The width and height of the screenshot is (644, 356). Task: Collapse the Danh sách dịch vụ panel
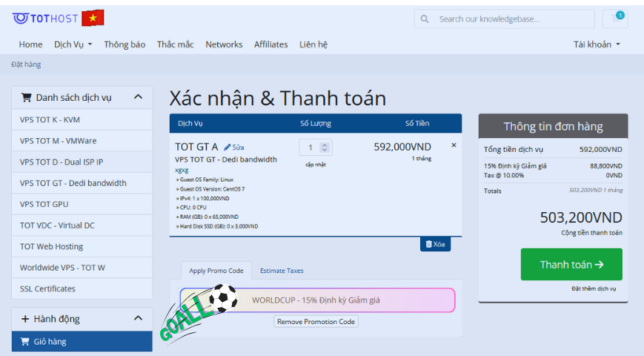coord(139,97)
